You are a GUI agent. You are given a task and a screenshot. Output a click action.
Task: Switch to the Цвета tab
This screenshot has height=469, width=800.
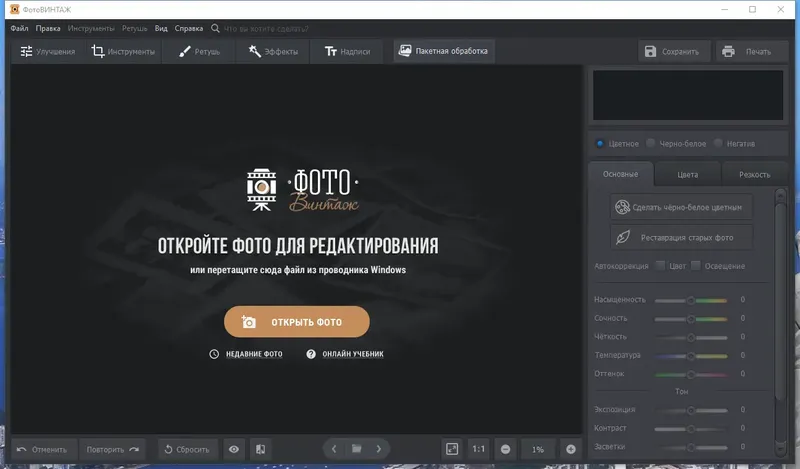click(x=688, y=175)
